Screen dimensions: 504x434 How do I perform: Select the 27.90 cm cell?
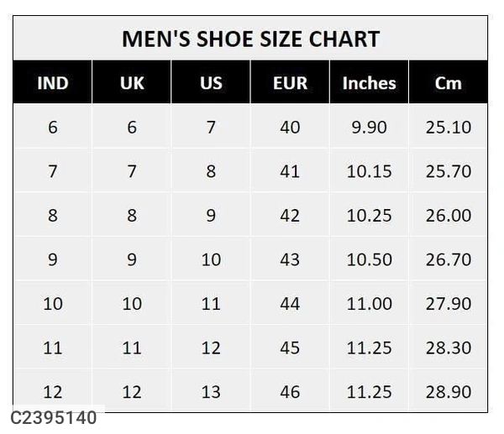click(x=449, y=303)
